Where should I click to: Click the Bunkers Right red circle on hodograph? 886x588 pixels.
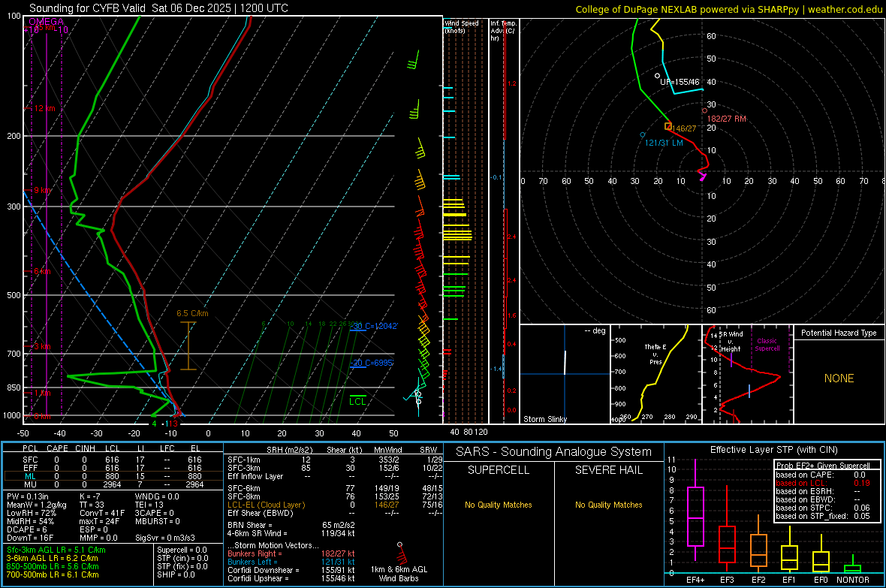coord(704,110)
